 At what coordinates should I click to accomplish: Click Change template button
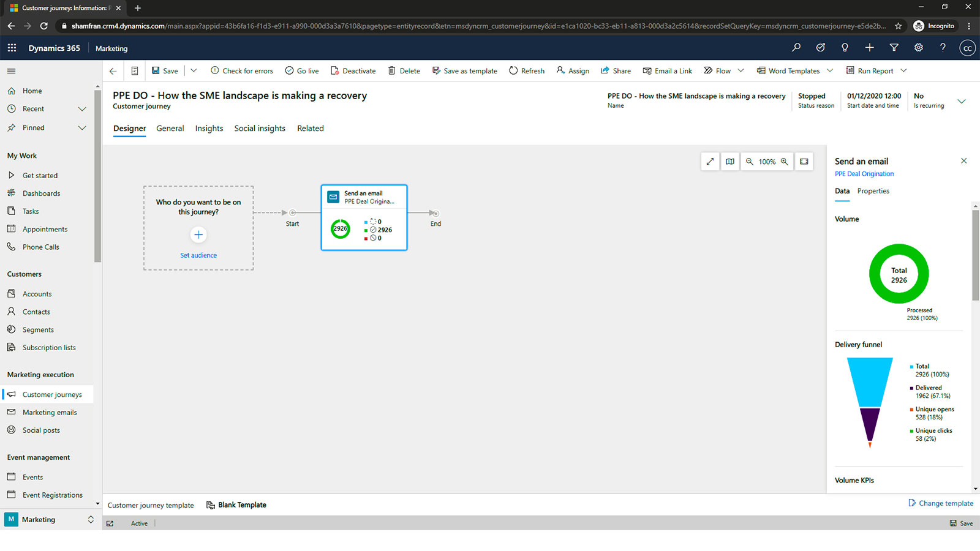[x=941, y=503]
